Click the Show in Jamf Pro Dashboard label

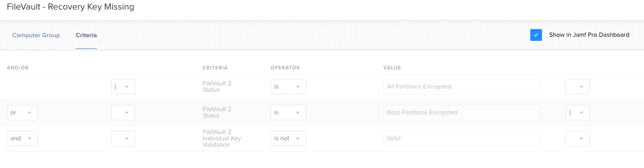[x=589, y=35]
